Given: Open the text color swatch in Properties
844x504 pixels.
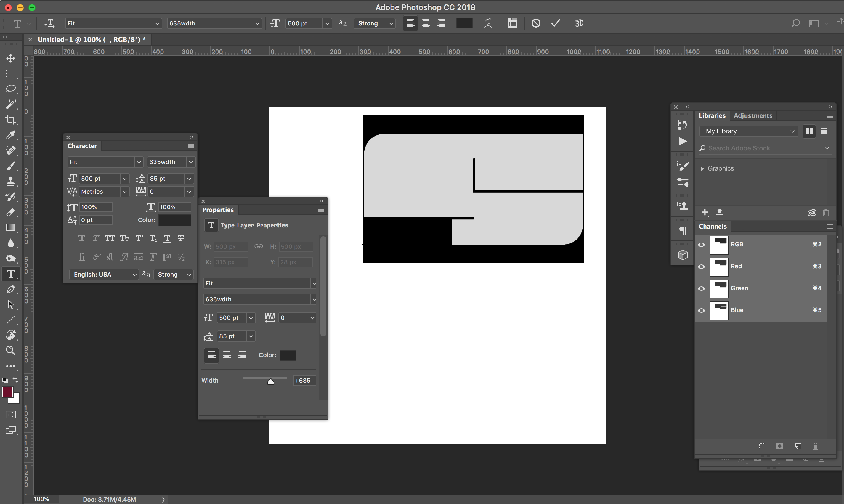Looking at the screenshot, I should point(288,355).
